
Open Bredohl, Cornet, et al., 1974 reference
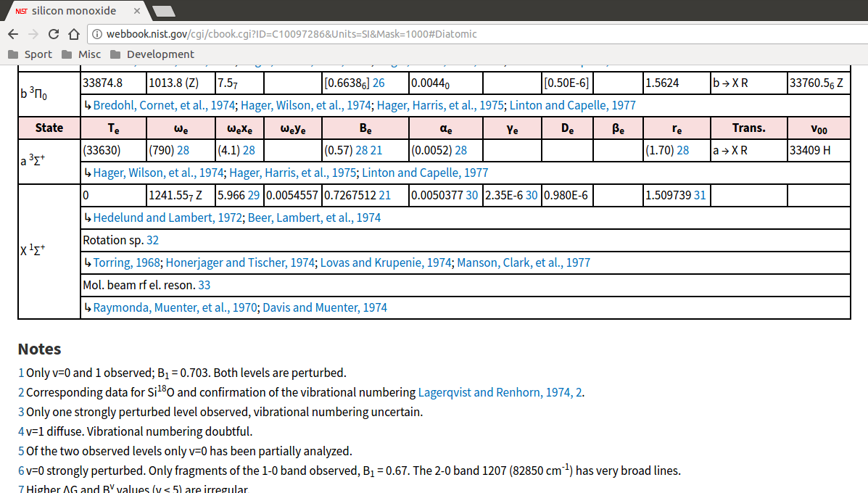point(164,105)
